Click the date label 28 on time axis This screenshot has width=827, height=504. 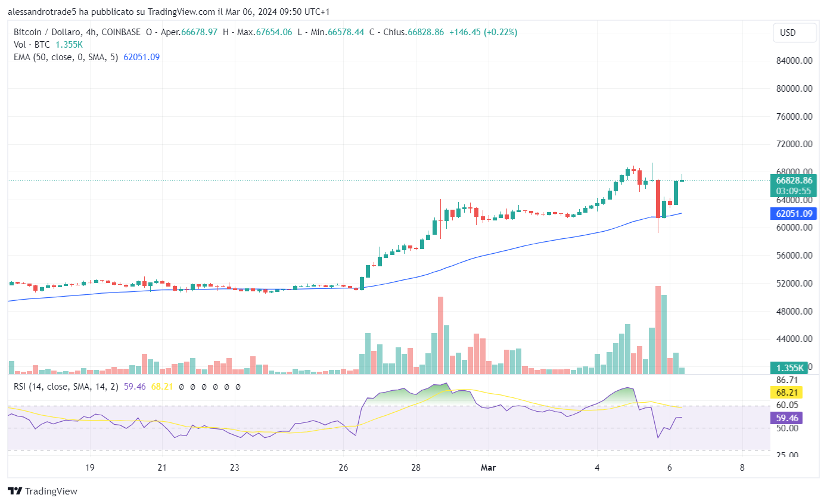coord(416,468)
